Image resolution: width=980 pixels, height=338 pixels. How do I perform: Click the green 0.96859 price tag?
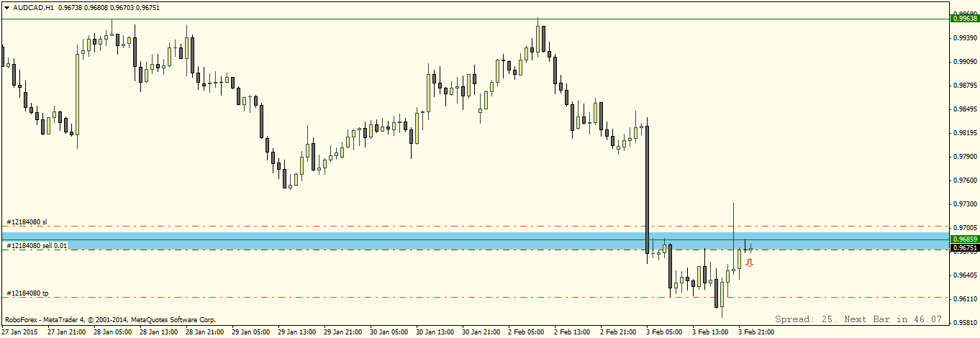point(964,239)
